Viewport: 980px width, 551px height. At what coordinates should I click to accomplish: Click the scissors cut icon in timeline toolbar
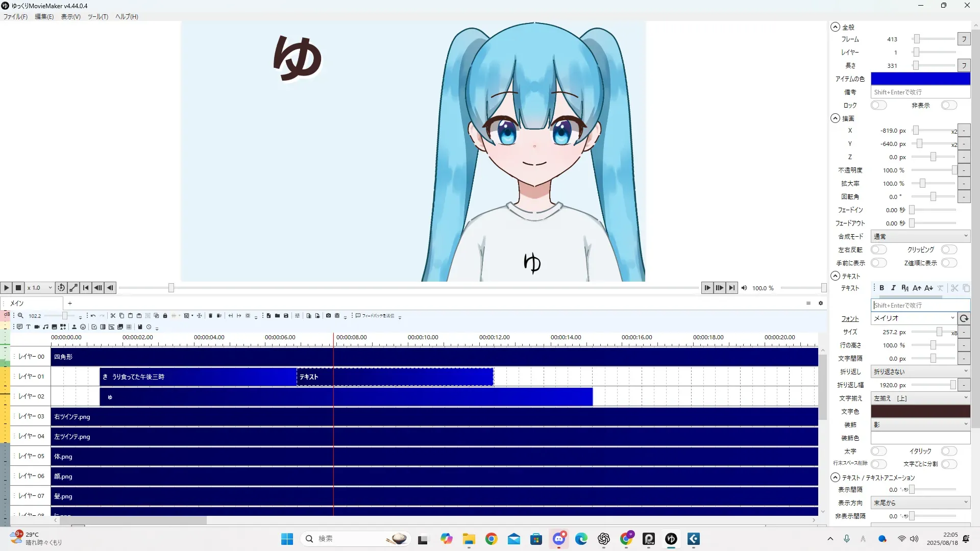[x=113, y=316]
